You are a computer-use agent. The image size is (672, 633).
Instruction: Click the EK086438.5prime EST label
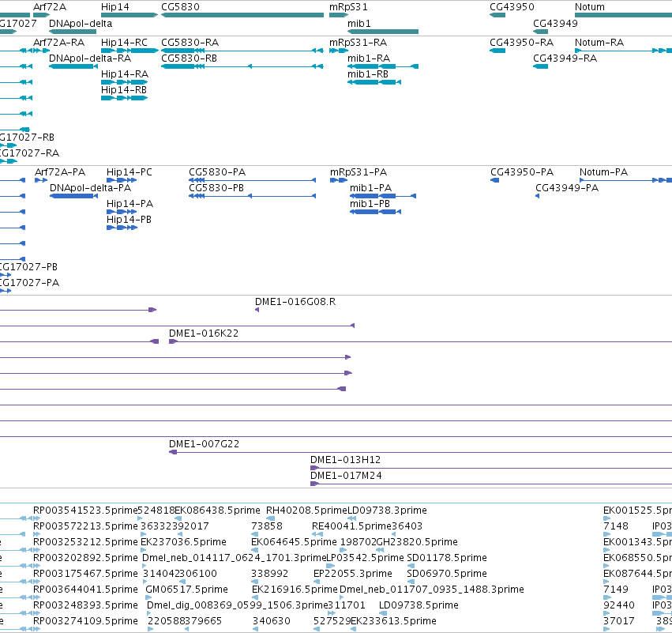tap(217, 511)
